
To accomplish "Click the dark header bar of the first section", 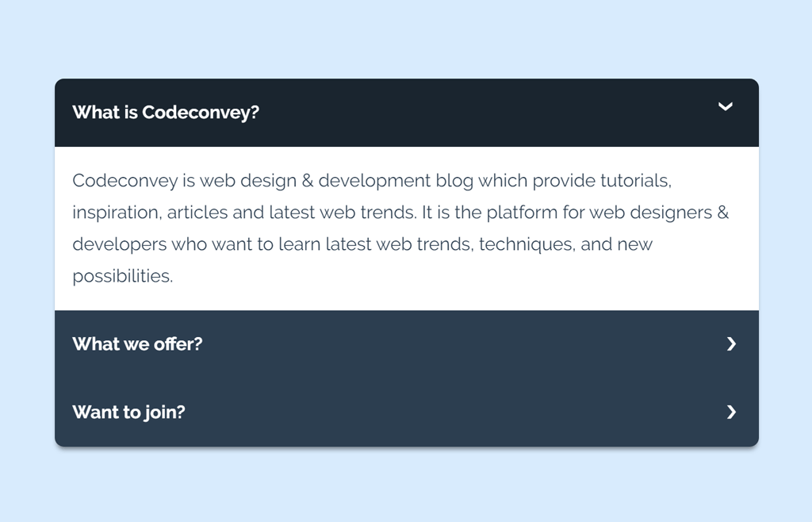I will (406, 112).
